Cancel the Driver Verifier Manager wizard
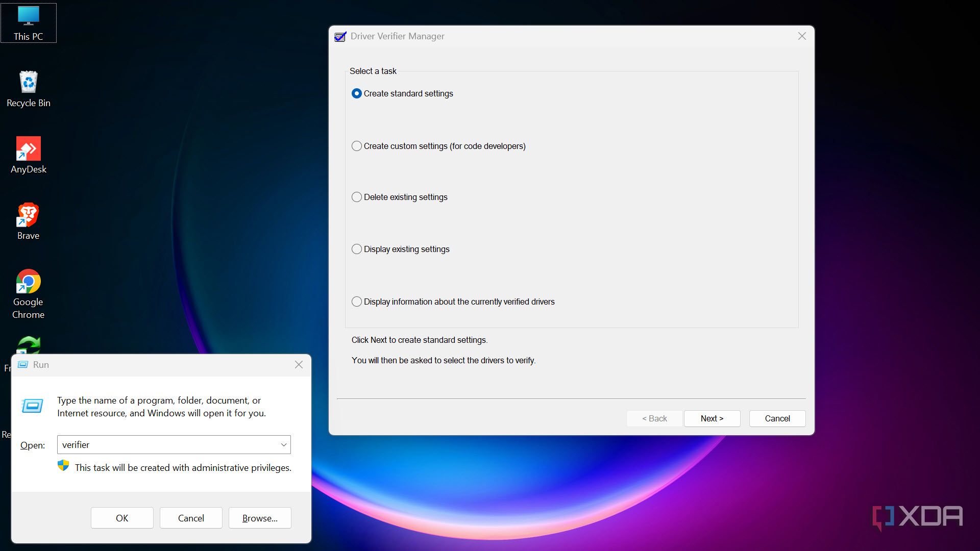 [x=777, y=418]
